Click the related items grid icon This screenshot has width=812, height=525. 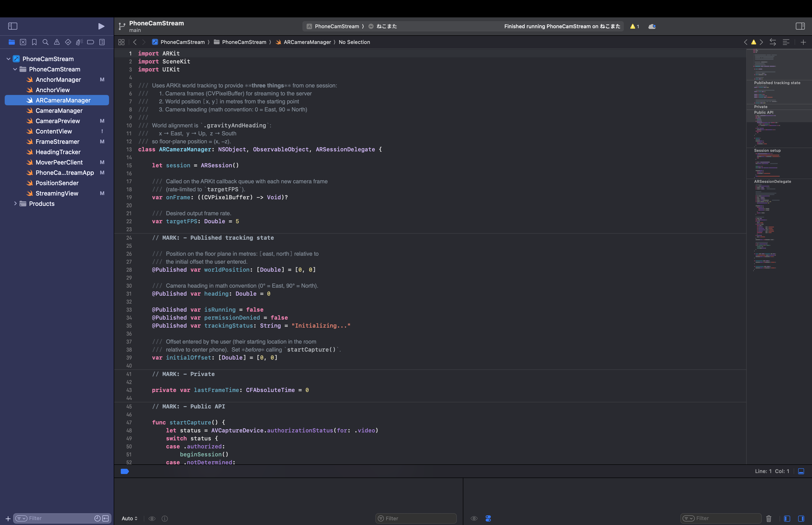coord(121,42)
